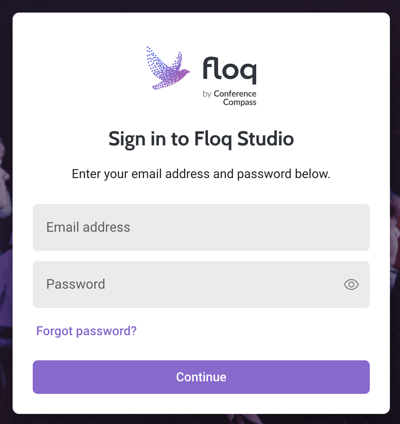This screenshot has height=424, width=400.
Task: Click the "Email address" placeholder text
Action: click(88, 227)
